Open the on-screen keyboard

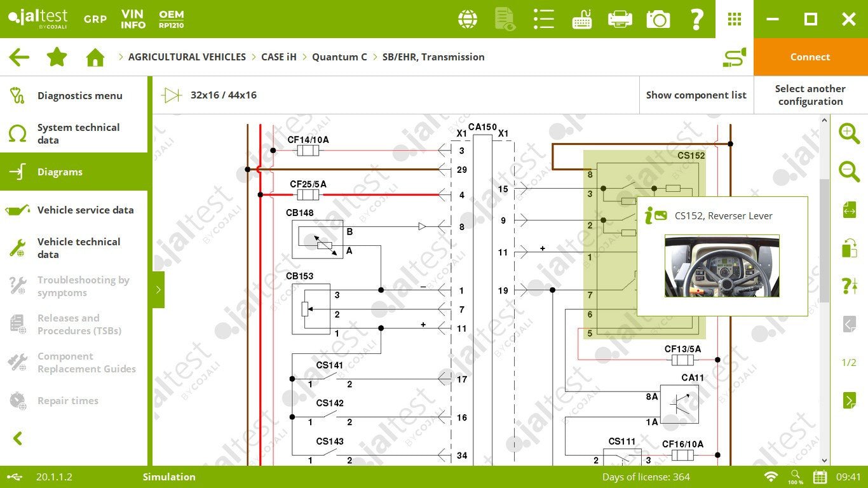[x=582, y=19]
